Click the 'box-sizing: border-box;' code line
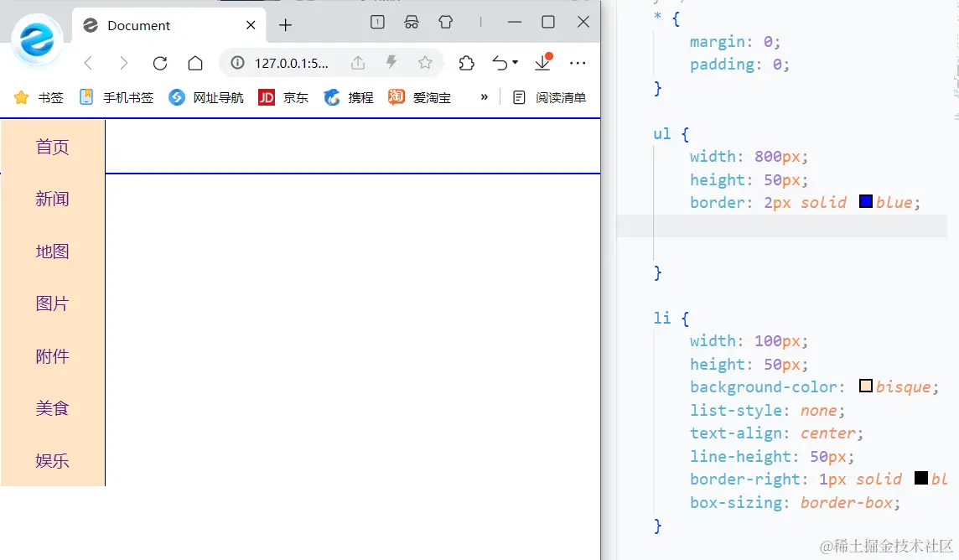 tap(795, 502)
